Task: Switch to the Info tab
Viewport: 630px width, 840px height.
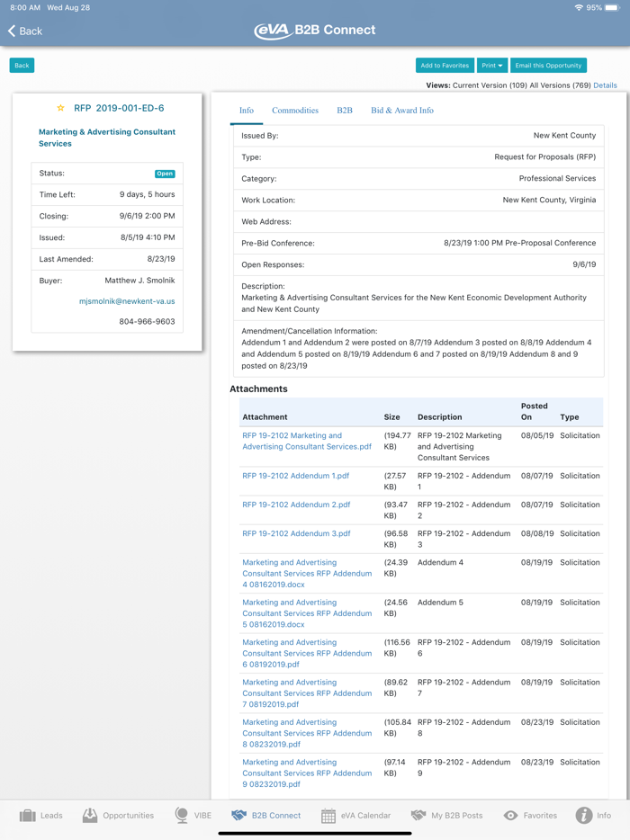Action: pos(246,111)
